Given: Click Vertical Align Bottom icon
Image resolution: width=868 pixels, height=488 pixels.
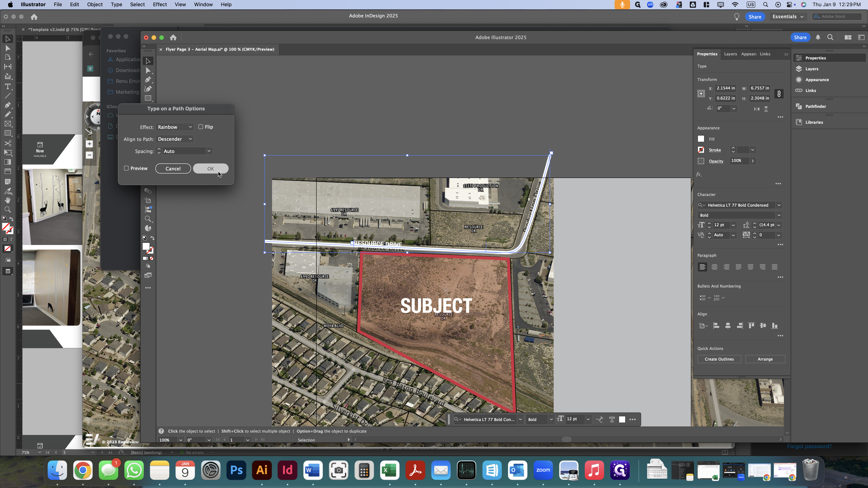Looking at the screenshot, I should (x=775, y=325).
